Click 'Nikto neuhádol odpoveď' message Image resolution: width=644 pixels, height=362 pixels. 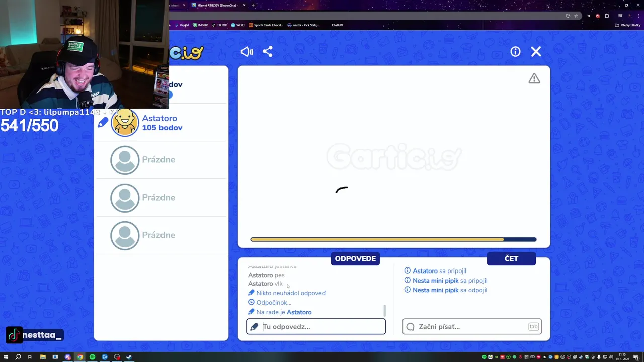click(x=287, y=293)
